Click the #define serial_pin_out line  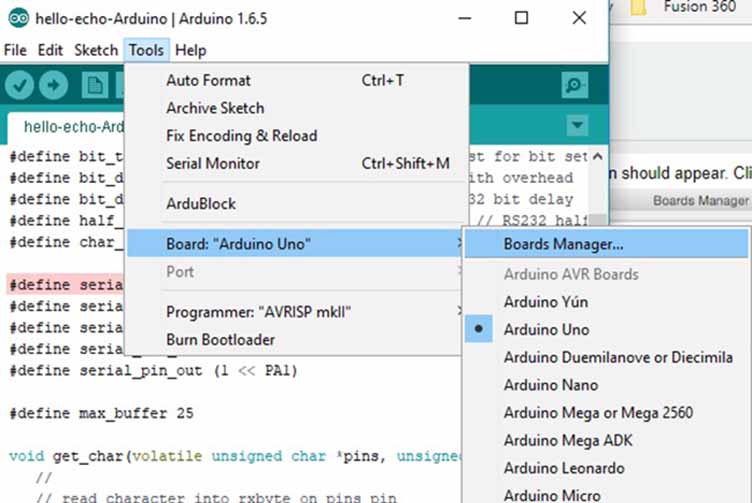(x=153, y=371)
